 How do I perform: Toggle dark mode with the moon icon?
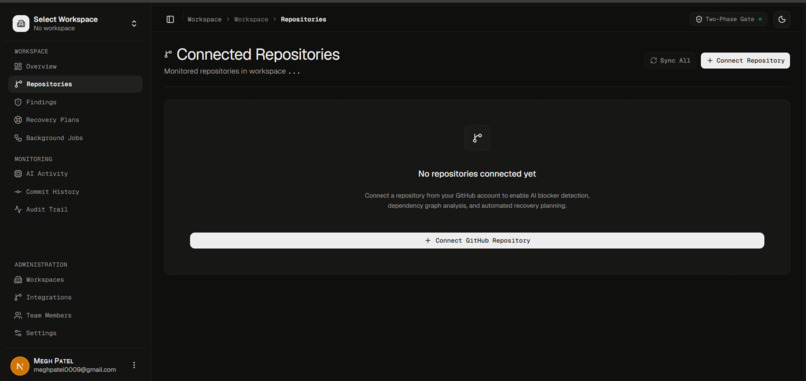pos(782,20)
